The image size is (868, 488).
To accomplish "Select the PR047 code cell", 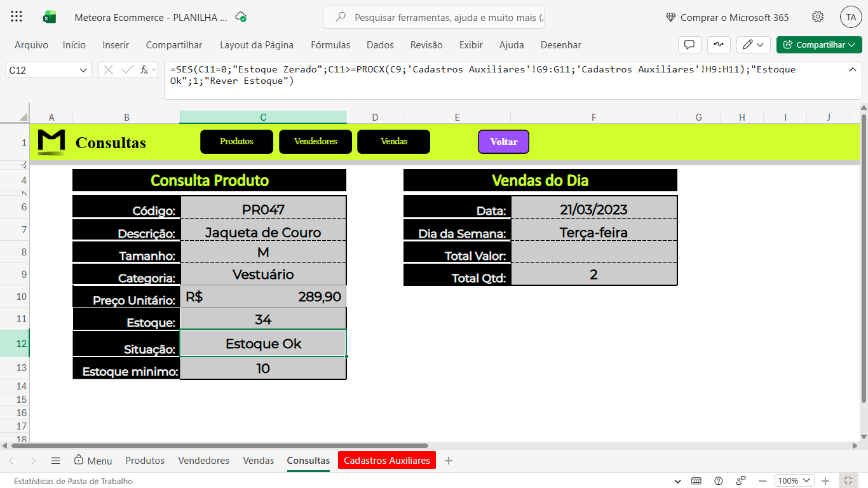I will click(263, 208).
